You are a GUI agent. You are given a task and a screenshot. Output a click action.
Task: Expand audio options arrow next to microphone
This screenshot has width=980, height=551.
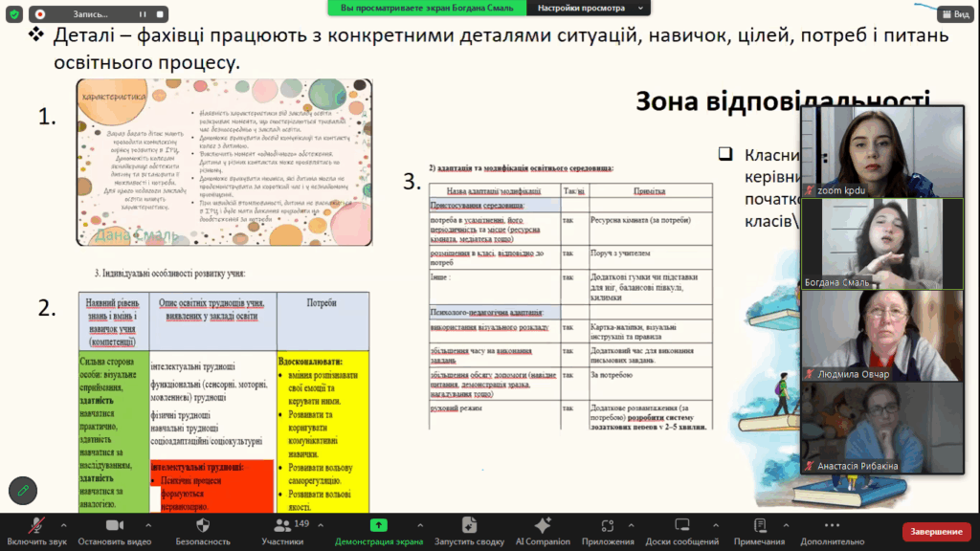[x=64, y=525]
